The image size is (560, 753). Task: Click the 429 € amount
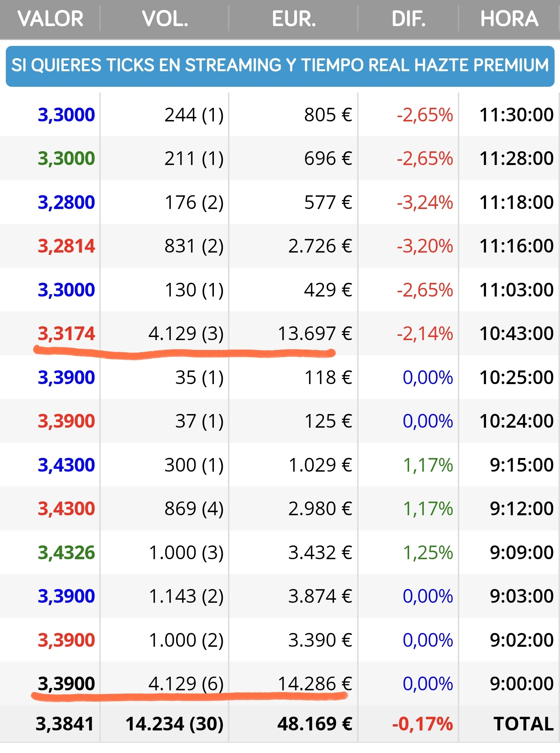[x=328, y=290]
